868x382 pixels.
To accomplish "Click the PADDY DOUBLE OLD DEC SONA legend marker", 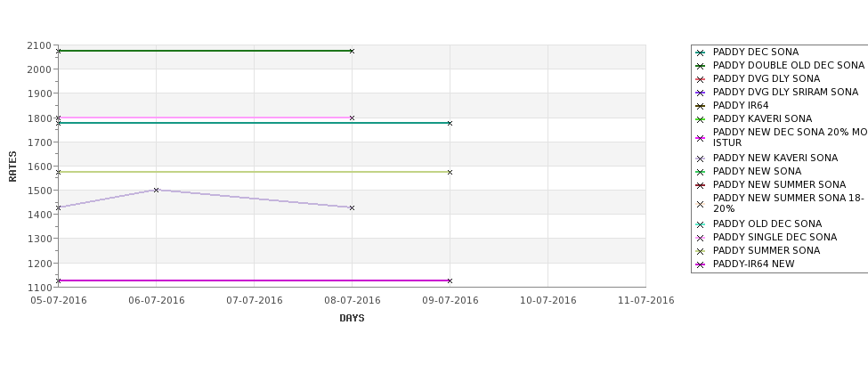I will [x=700, y=66].
